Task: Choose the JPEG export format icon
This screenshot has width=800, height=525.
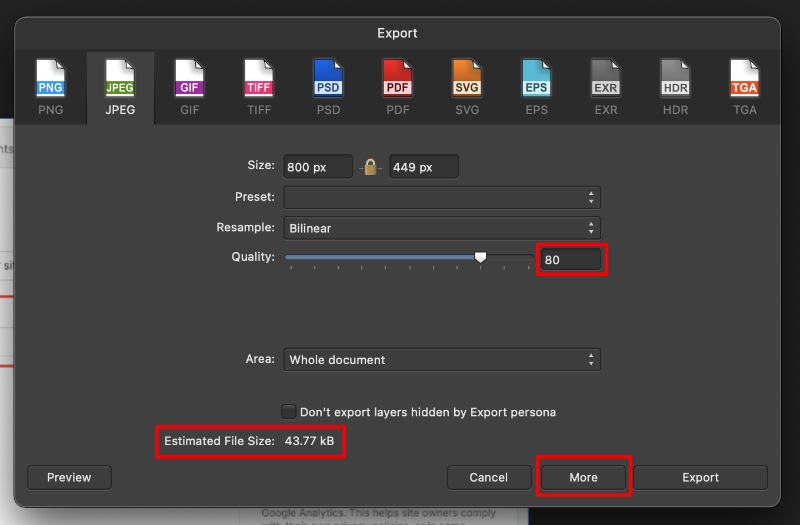Action: [x=120, y=79]
